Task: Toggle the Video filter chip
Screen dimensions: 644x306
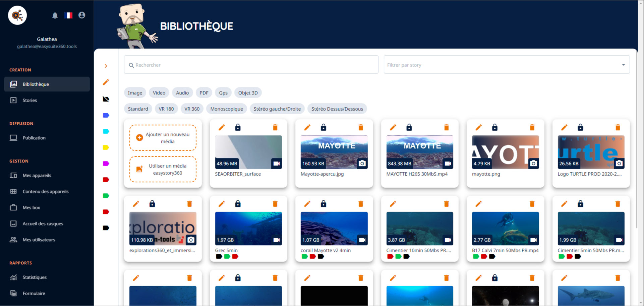Action: point(159,93)
